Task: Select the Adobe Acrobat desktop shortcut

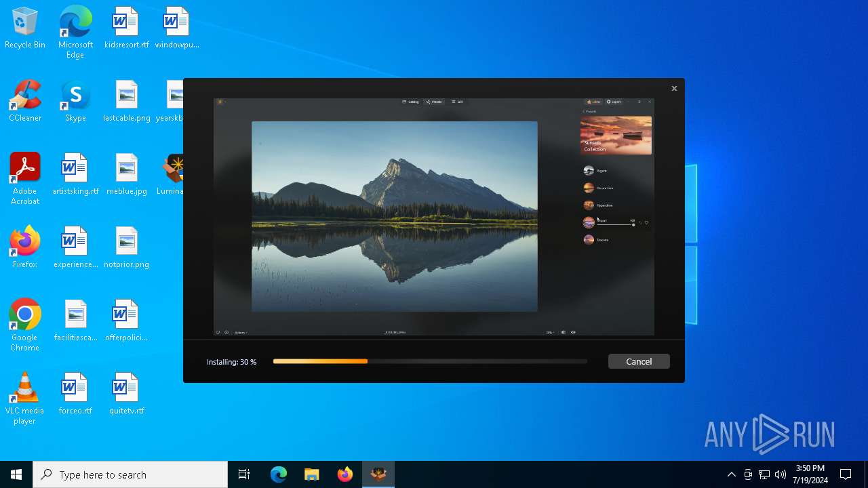Action: (25, 179)
